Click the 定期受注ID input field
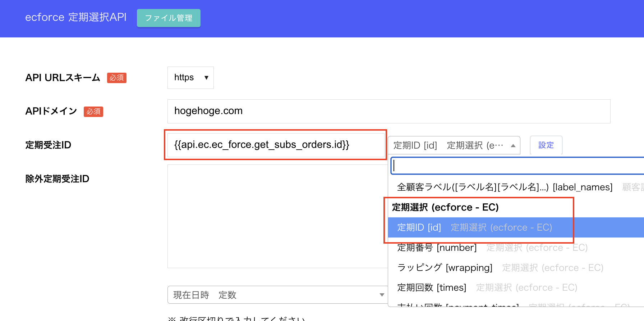Screen dimensions: 644x321 click(276, 145)
